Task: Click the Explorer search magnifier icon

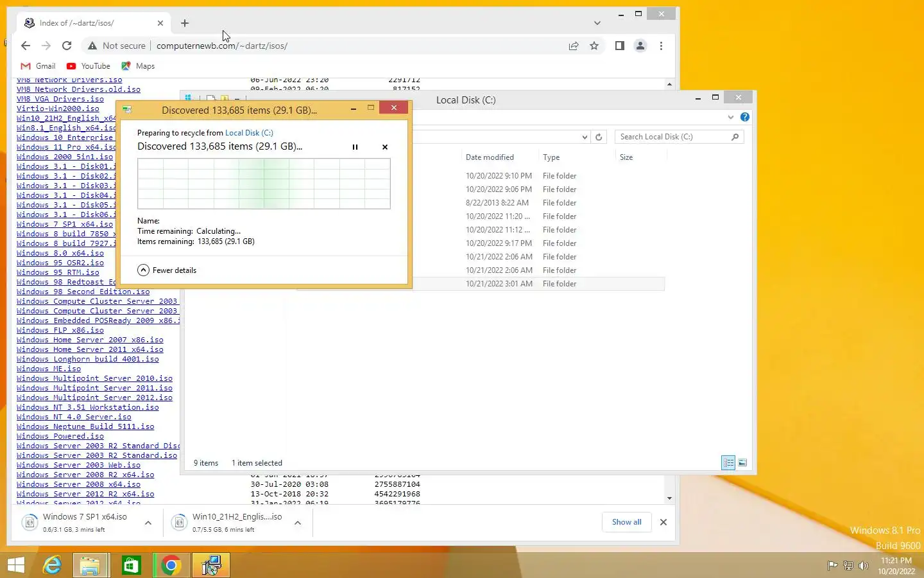Action: pos(735,137)
